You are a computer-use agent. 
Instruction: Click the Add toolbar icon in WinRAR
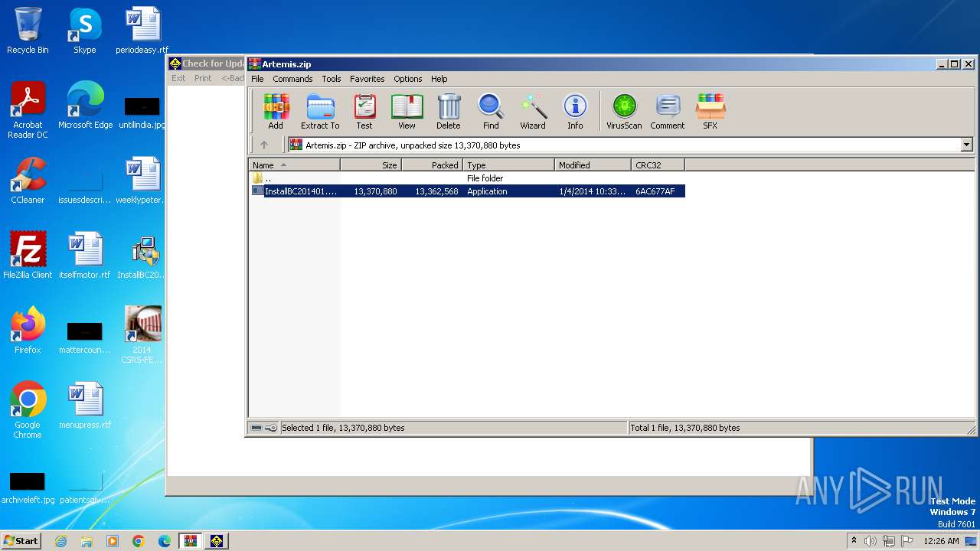point(276,112)
